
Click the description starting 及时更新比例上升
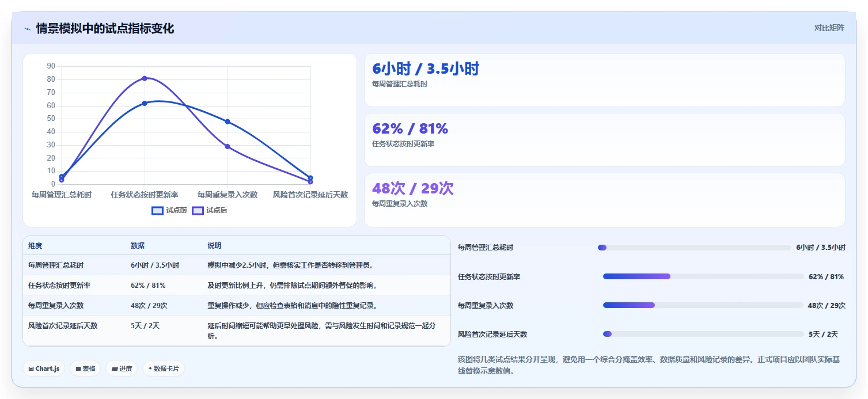click(293, 285)
